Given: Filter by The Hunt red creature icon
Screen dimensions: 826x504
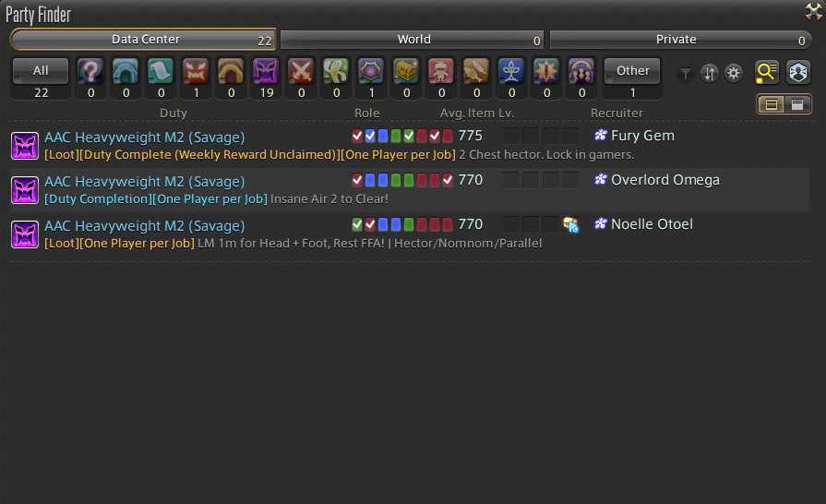Looking at the screenshot, I should point(441,71).
